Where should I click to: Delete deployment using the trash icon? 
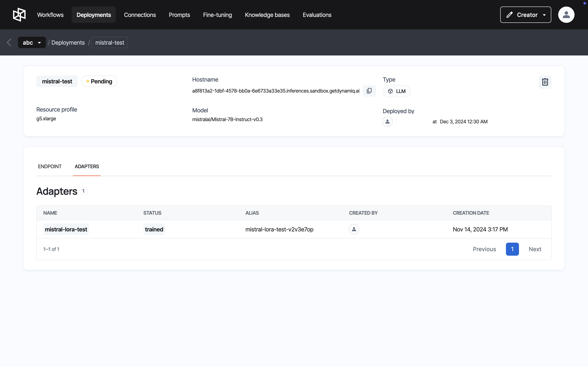pos(545,82)
